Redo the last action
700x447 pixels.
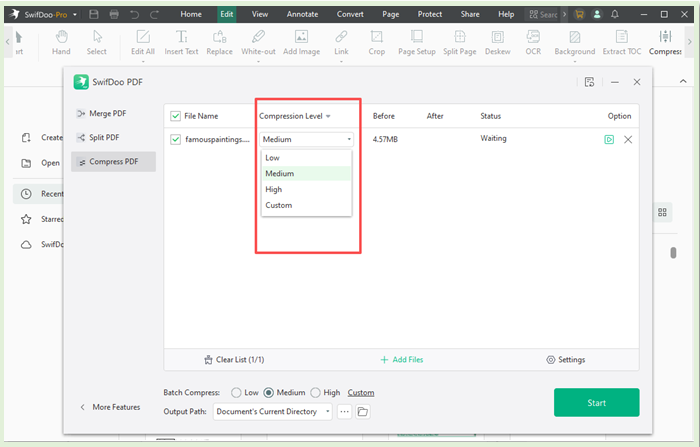pyautogui.click(x=154, y=14)
